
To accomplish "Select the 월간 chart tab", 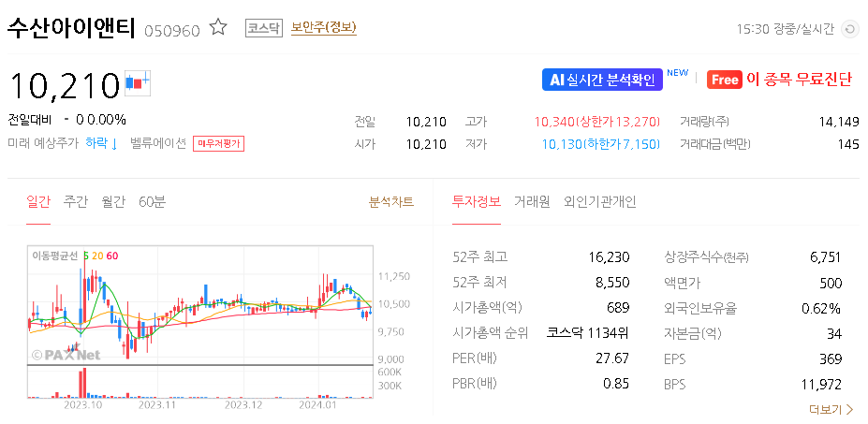I will (113, 202).
